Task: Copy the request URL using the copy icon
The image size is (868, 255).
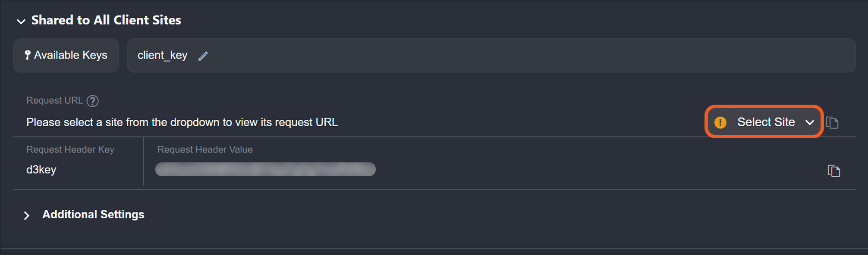Action: 833,122
